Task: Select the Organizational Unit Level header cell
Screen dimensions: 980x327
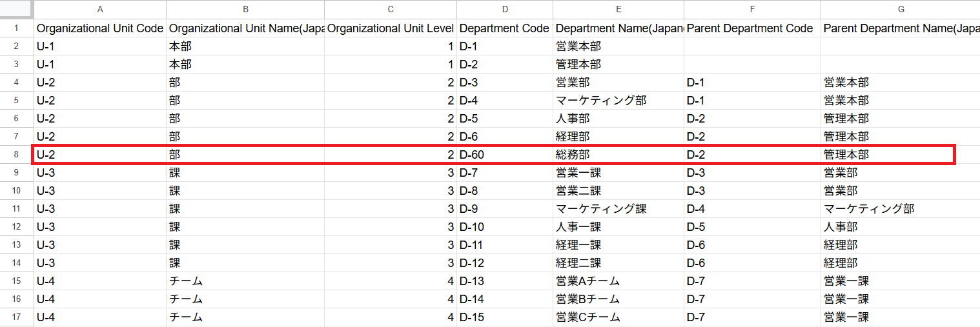Action: pyautogui.click(x=390, y=28)
